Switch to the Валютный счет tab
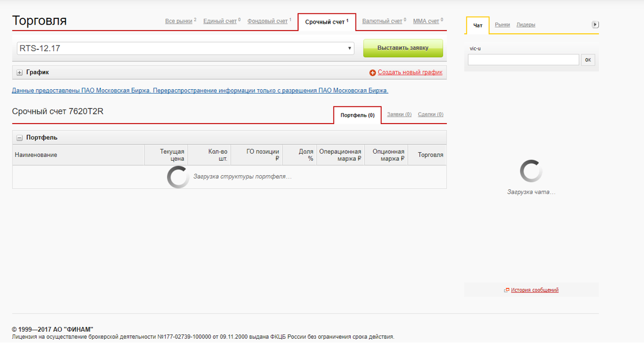644x343 pixels. click(x=382, y=20)
